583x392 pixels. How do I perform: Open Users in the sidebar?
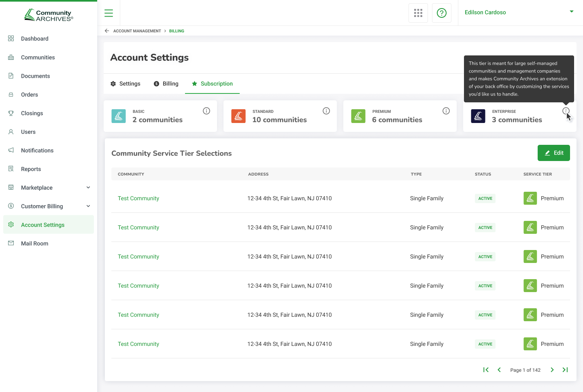click(x=49, y=132)
